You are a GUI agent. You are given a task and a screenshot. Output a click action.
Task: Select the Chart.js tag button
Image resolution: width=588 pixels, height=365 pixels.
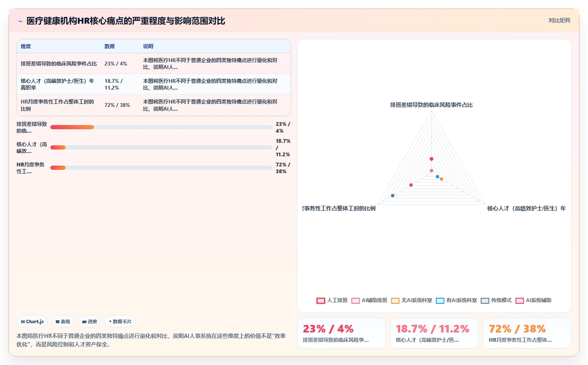[x=33, y=321]
